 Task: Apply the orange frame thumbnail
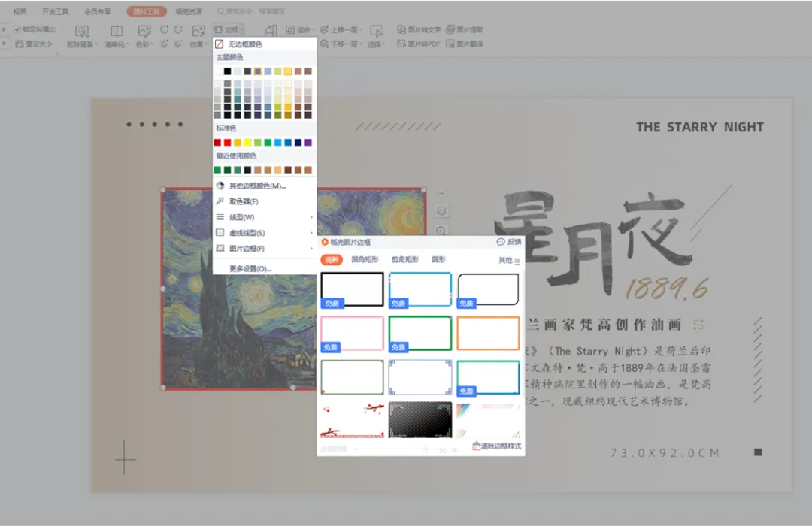[488, 334]
